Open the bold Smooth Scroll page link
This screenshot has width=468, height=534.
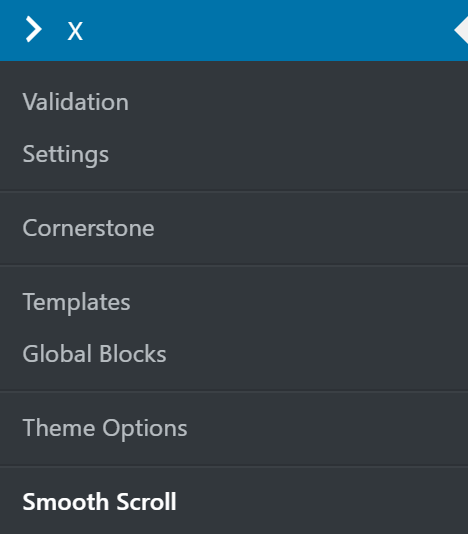99,502
